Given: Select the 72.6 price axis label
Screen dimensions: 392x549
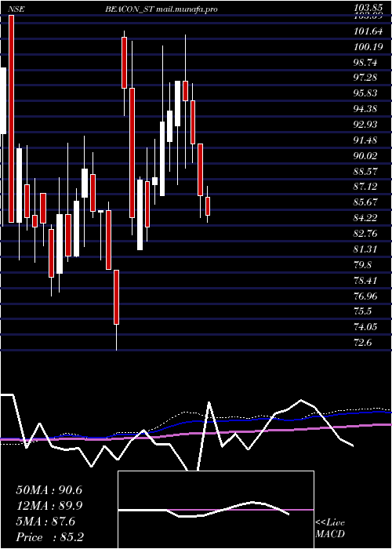Looking at the screenshot, I should point(364,343).
